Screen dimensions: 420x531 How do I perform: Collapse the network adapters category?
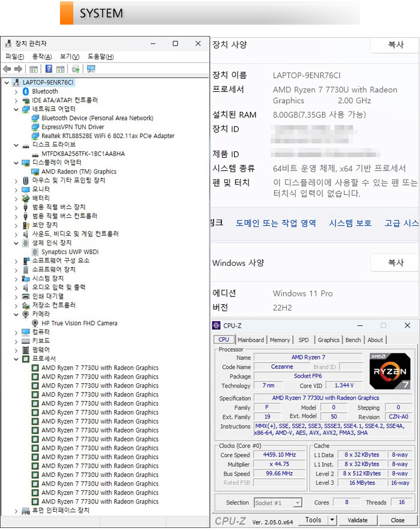pyautogui.click(x=16, y=109)
